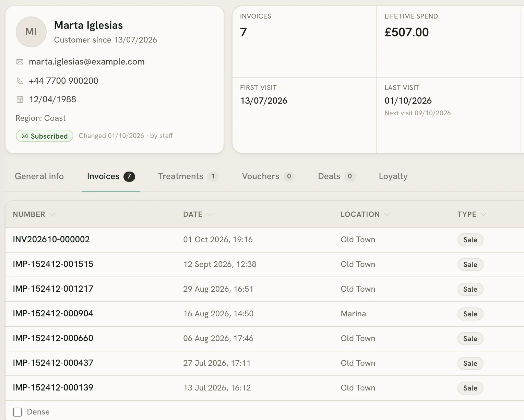Open the Deals tab

(x=337, y=176)
